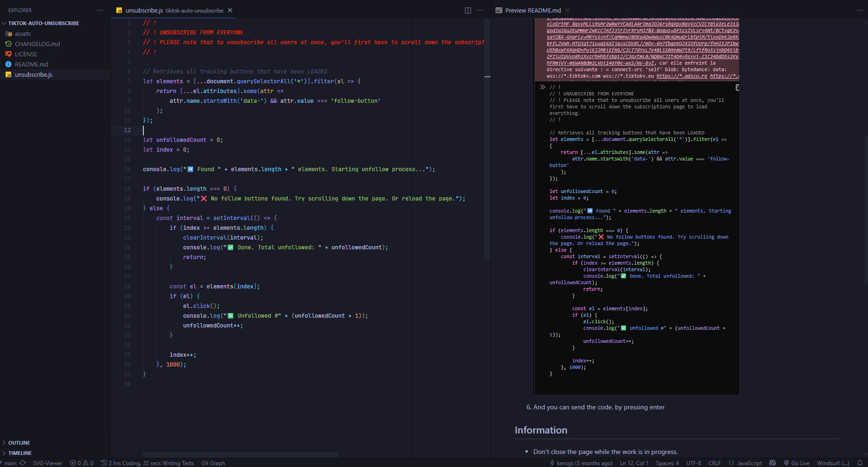Close the Preview README.md tab
This screenshot has width=868, height=467.
coord(567,10)
